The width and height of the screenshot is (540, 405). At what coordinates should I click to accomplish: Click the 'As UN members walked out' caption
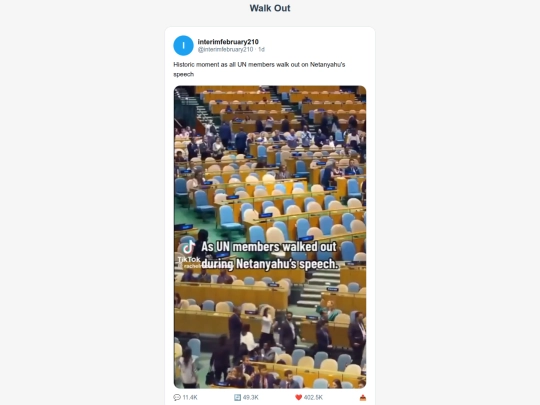tap(269, 247)
